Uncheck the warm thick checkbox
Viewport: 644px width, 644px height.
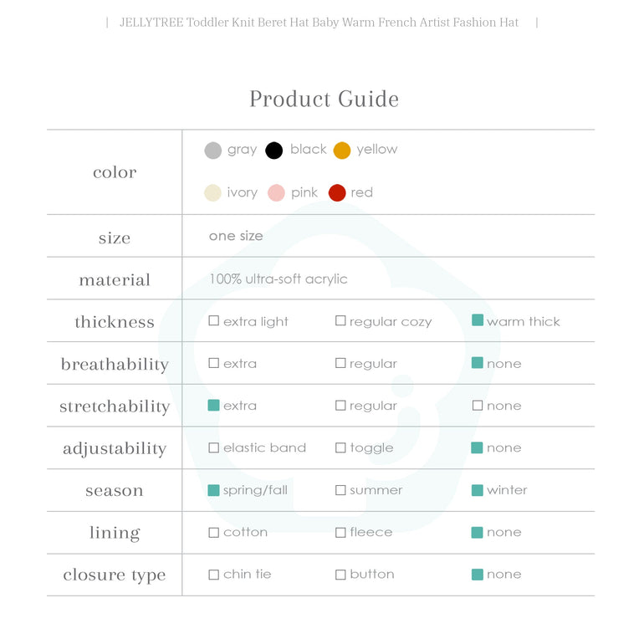point(478,321)
